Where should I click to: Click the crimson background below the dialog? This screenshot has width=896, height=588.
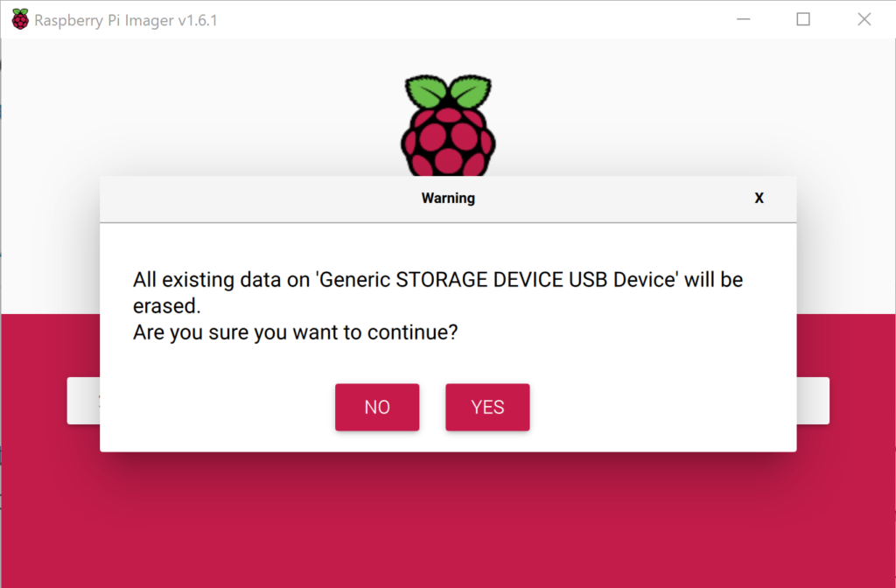[448, 520]
